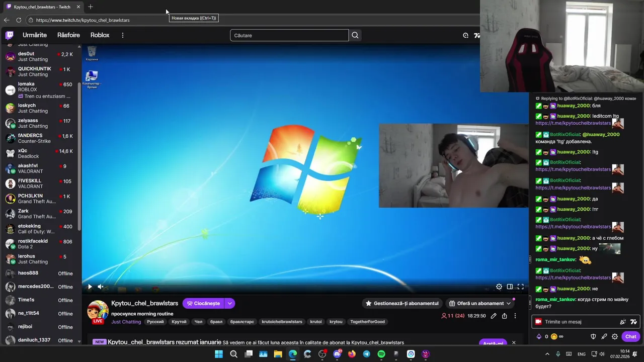Click Kpytou_chel_brawlstars channel avatar

[98, 311]
